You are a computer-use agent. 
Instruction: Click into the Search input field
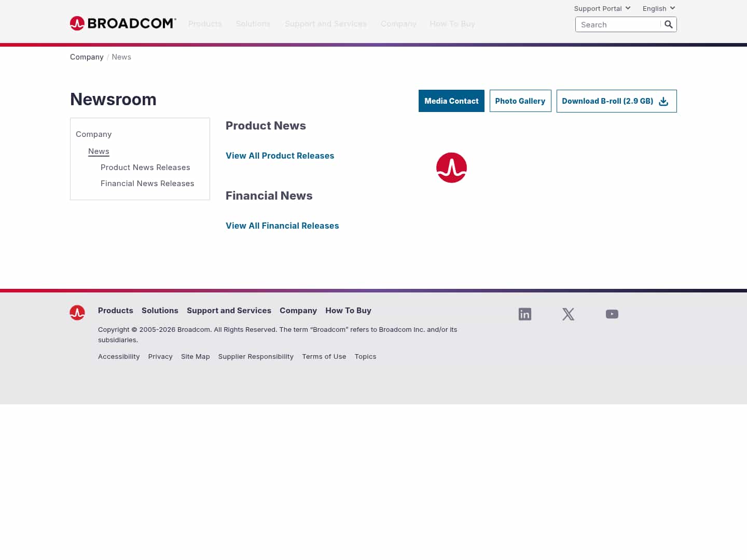[x=618, y=24]
